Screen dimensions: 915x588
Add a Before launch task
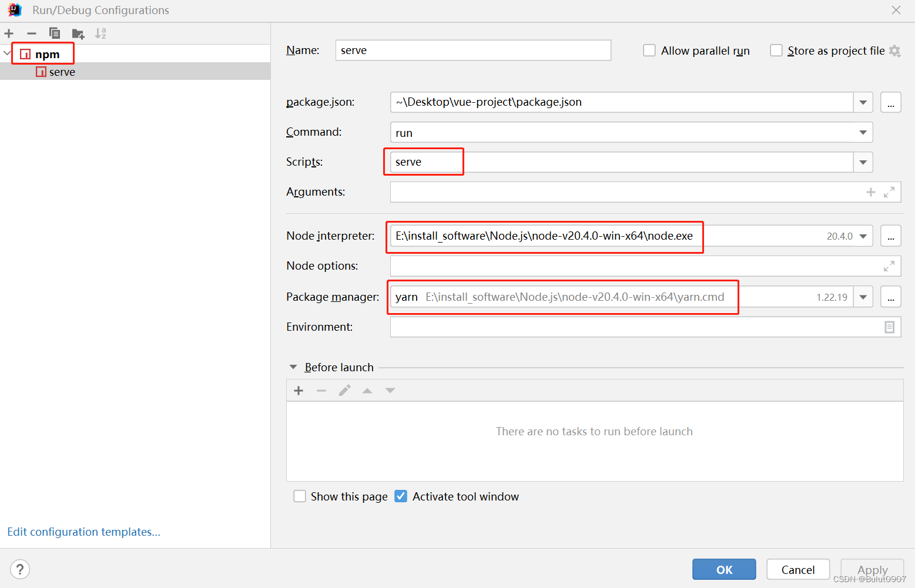click(x=299, y=391)
